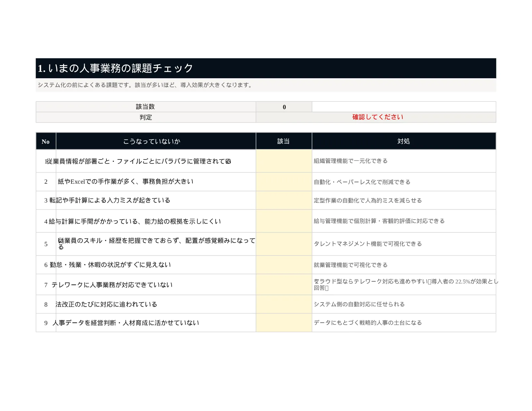Image resolution: width=532 pixels, height=411 pixels.
Task: Select the yellow 該当 cell beside 勤怠・残業・休暇
Action: coord(284,265)
